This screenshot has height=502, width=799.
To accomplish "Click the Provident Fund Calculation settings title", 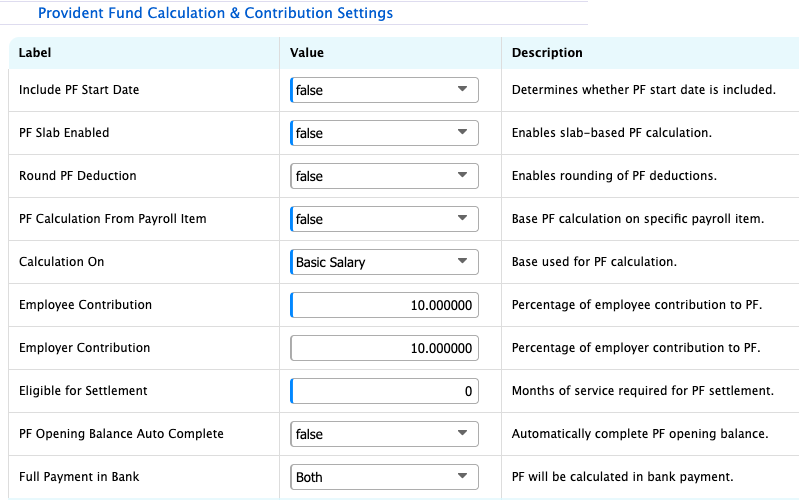I will tap(215, 14).
